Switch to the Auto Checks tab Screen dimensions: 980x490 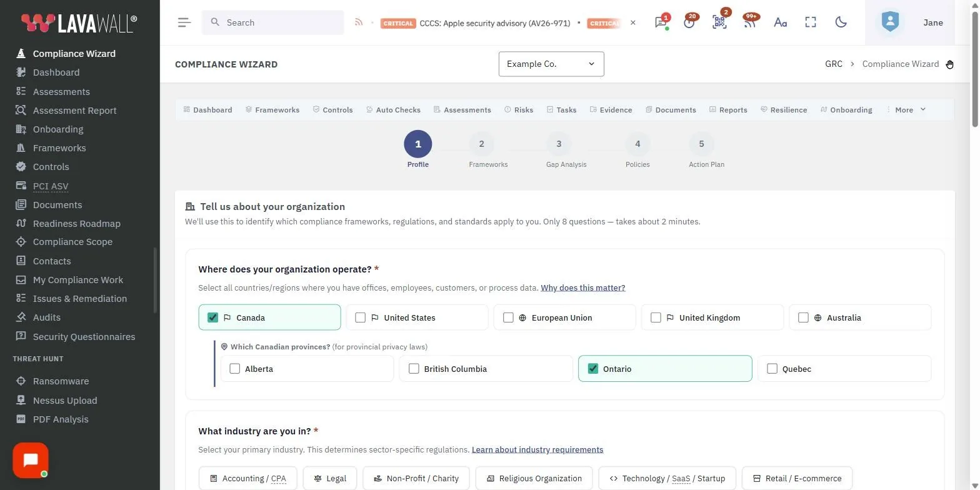[x=393, y=110]
